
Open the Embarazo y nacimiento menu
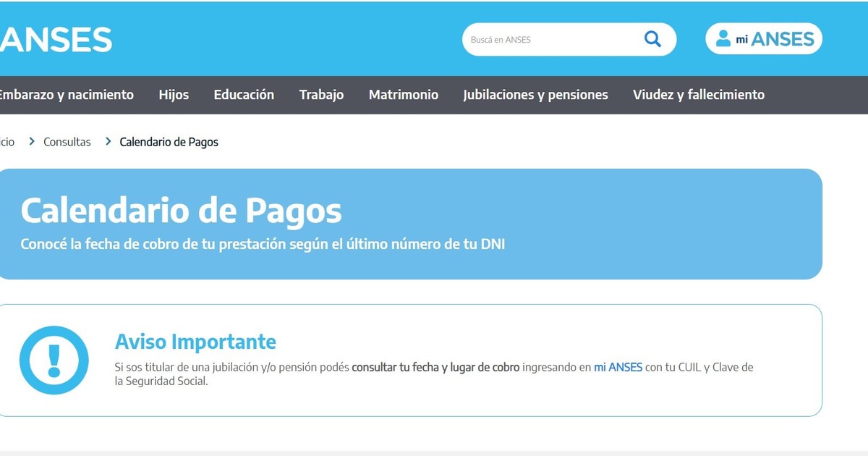click(x=65, y=95)
